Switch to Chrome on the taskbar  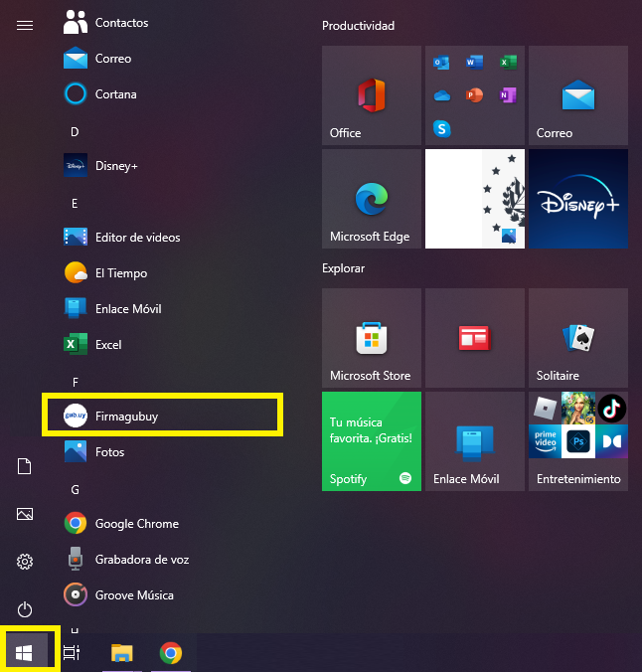pos(171,653)
